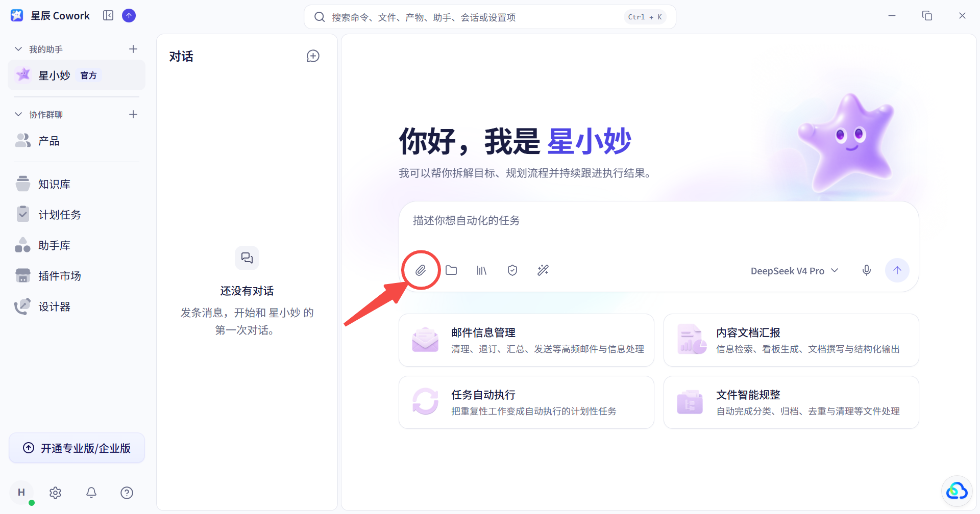Open the global search command field

tap(490, 17)
